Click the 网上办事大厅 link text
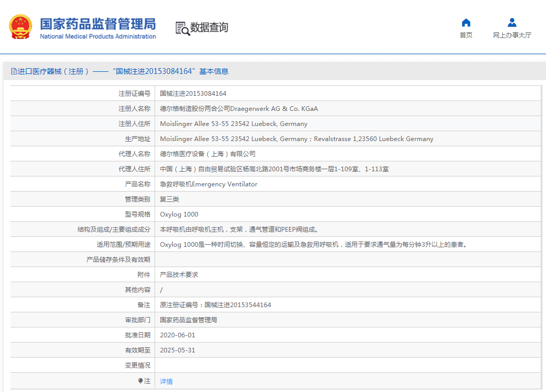This screenshot has height=392, width=546. tap(512, 35)
